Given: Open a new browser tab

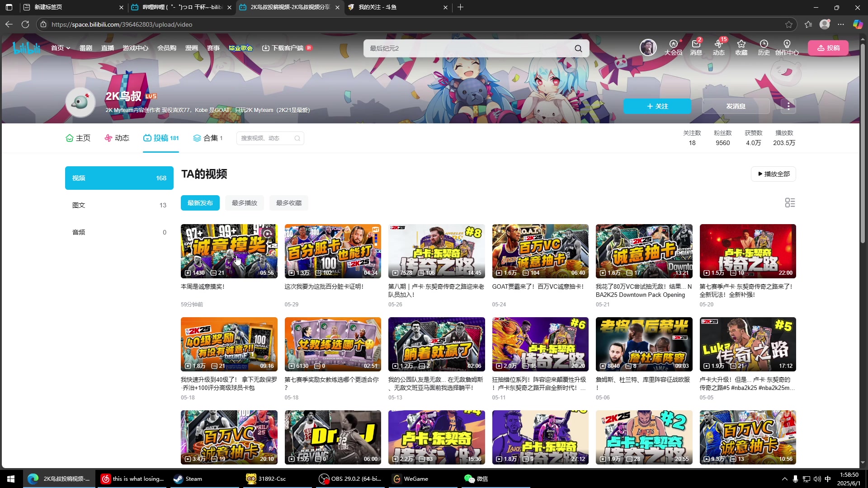Looking at the screenshot, I should pos(460,7).
